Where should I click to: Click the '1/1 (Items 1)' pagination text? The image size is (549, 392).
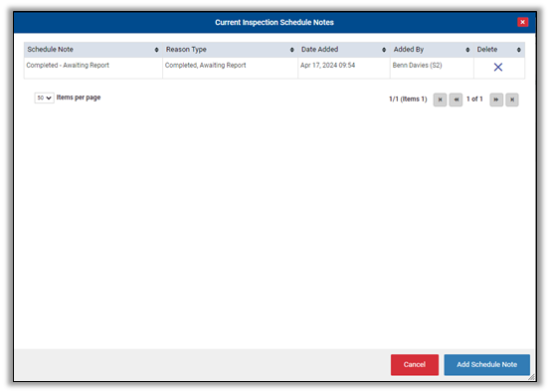(x=408, y=99)
